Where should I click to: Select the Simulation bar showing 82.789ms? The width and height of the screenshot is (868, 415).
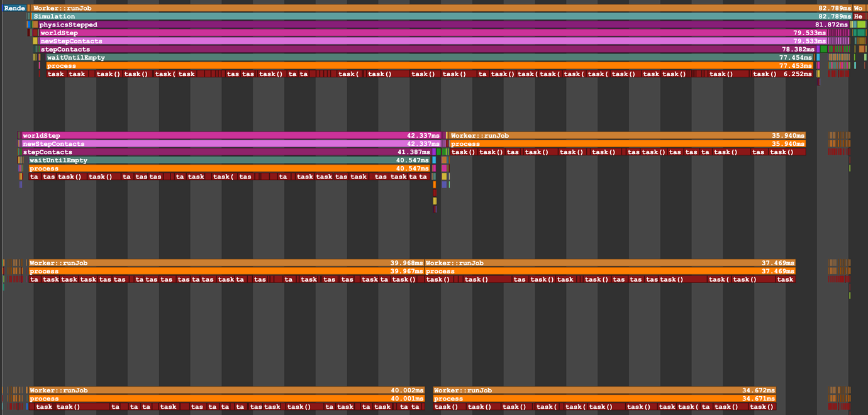coord(442,16)
